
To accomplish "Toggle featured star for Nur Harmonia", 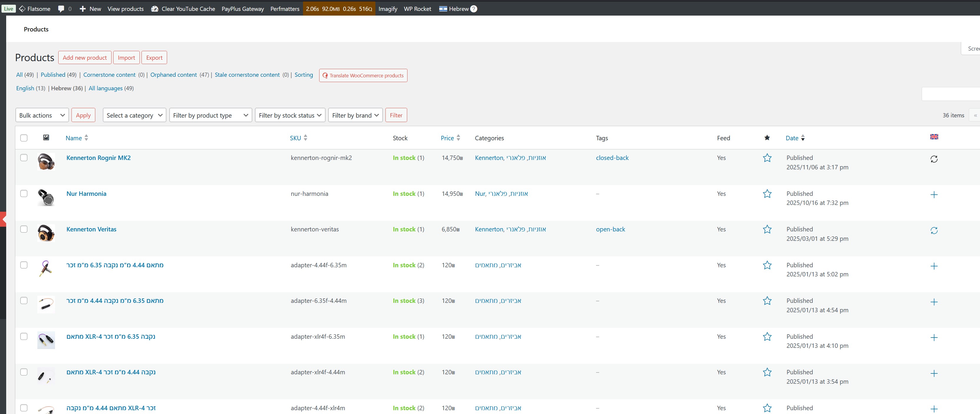I will pyautogui.click(x=767, y=194).
